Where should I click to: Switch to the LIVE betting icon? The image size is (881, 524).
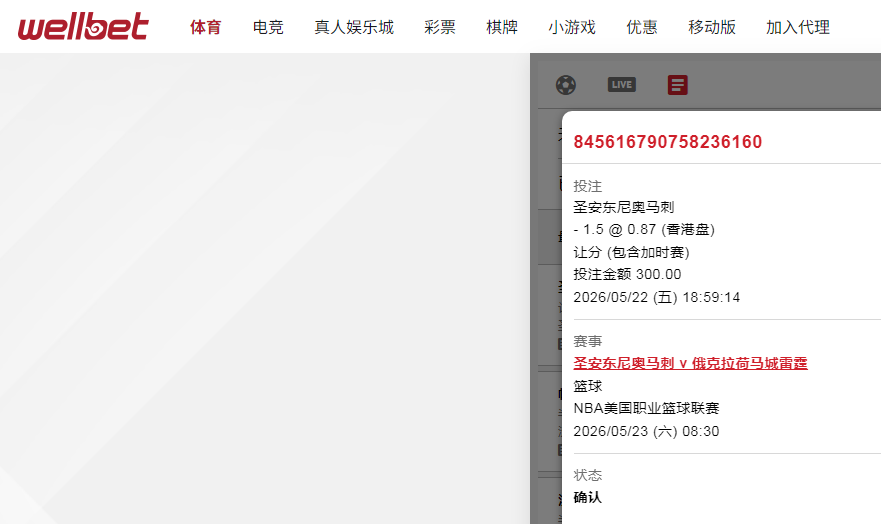click(621, 85)
